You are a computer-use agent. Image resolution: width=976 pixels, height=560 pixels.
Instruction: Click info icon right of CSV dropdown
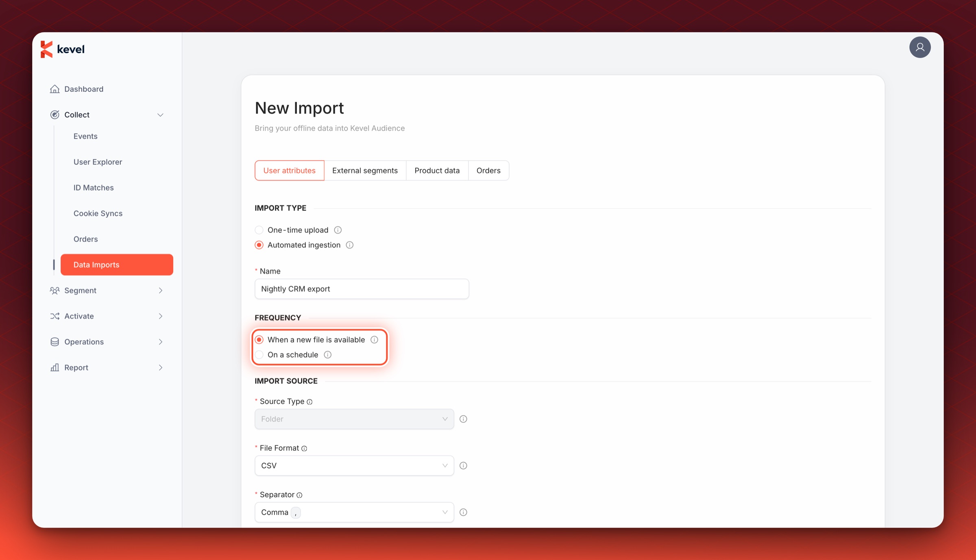[x=463, y=466]
